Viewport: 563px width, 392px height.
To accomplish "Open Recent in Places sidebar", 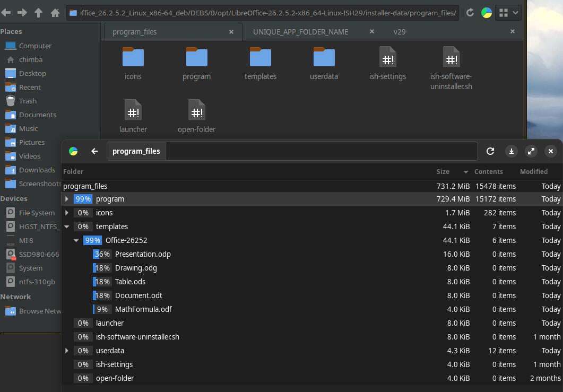I will click(30, 87).
